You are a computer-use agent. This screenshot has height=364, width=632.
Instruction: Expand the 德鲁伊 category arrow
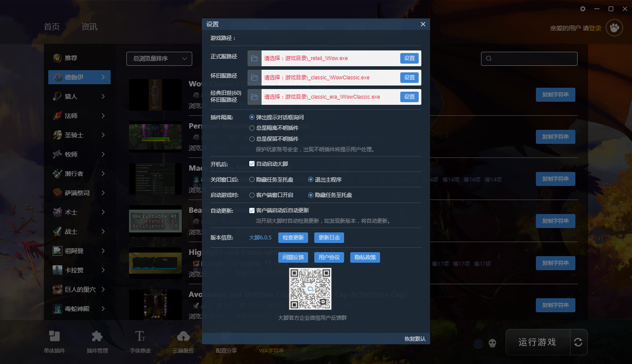coord(103,77)
